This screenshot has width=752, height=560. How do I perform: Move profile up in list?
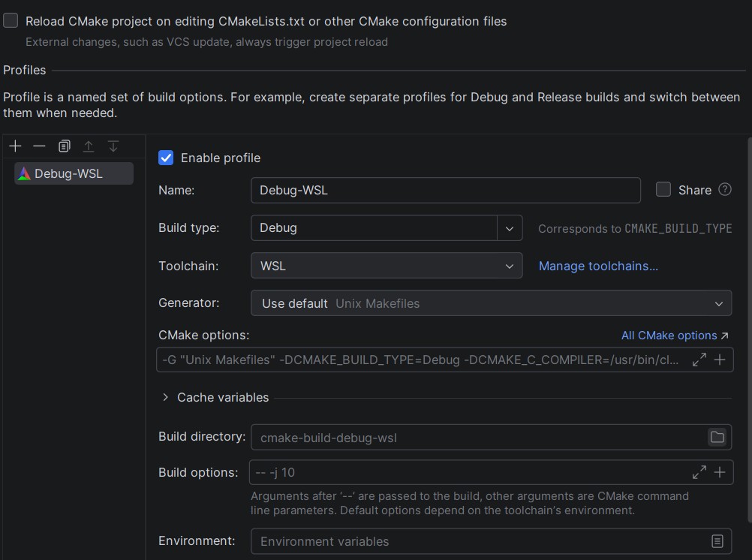point(89,146)
